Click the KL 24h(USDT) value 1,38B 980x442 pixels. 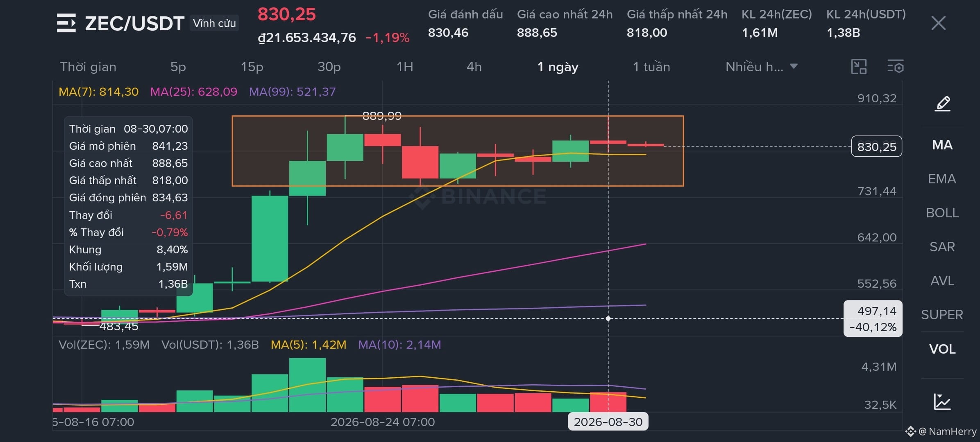click(x=843, y=33)
